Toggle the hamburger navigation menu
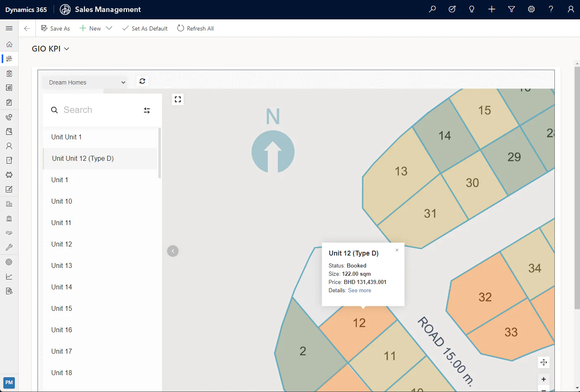Screen dimensions: 580x392 point(9,28)
